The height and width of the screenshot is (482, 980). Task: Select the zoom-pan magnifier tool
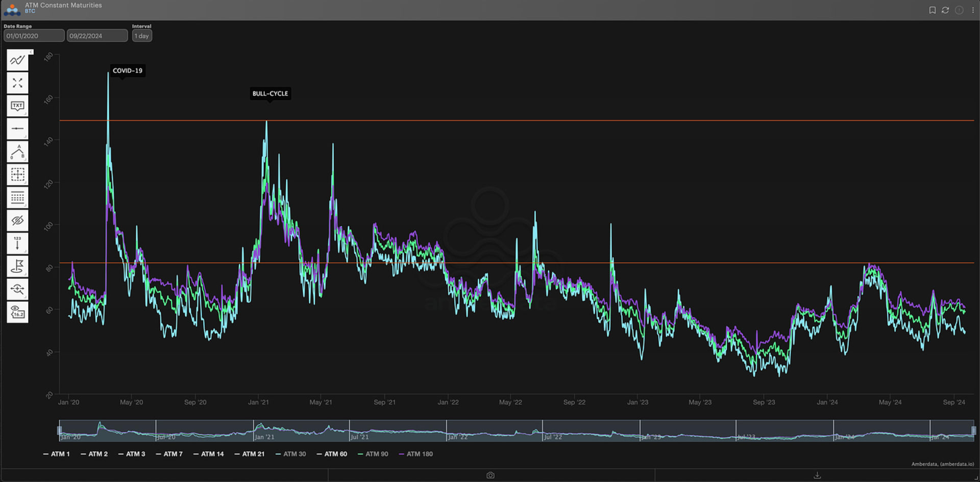(17, 289)
